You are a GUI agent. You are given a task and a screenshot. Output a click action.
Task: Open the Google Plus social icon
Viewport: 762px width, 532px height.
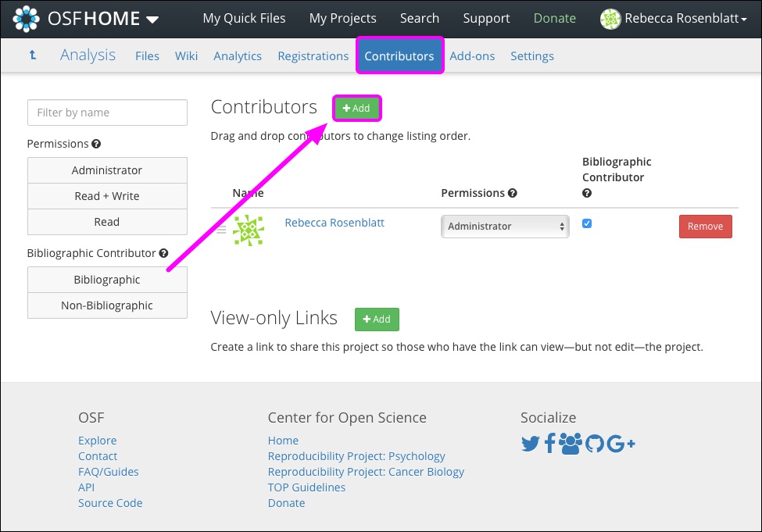pyautogui.click(x=621, y=444)
